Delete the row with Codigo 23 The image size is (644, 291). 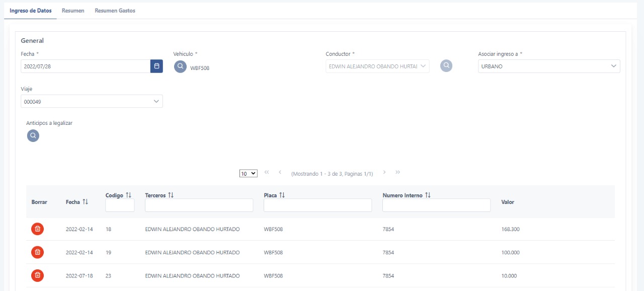point(37,275)
